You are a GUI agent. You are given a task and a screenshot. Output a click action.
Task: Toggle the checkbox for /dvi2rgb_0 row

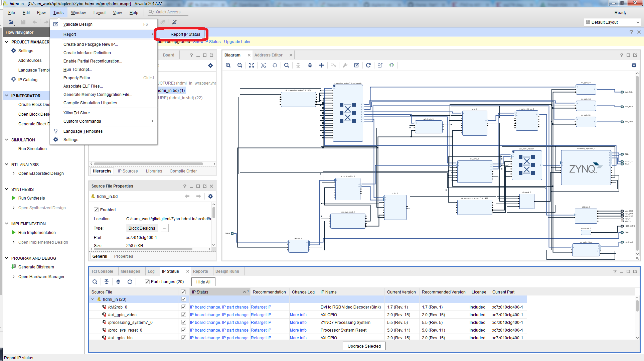tap(183, 307)
